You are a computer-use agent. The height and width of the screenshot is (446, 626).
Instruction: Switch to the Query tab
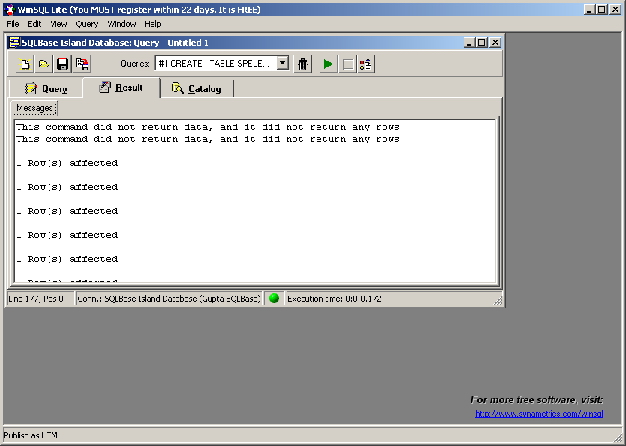click(x=46, y=89)
